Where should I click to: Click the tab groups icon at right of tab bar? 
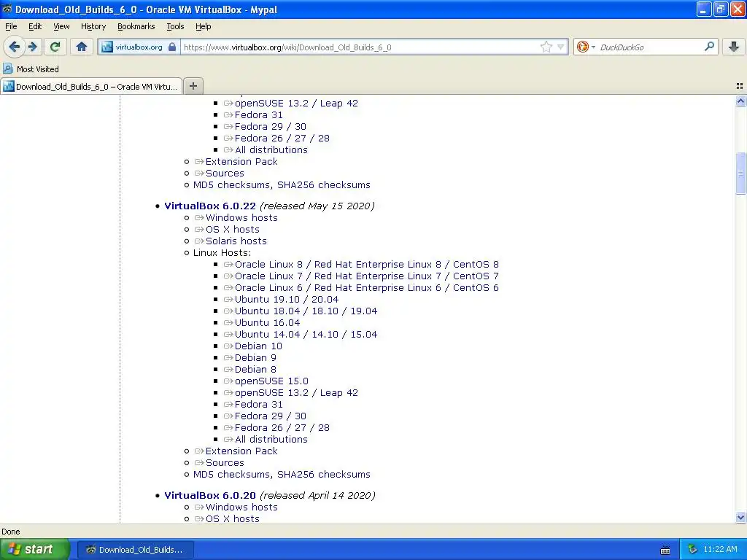[x=740, y=86]
